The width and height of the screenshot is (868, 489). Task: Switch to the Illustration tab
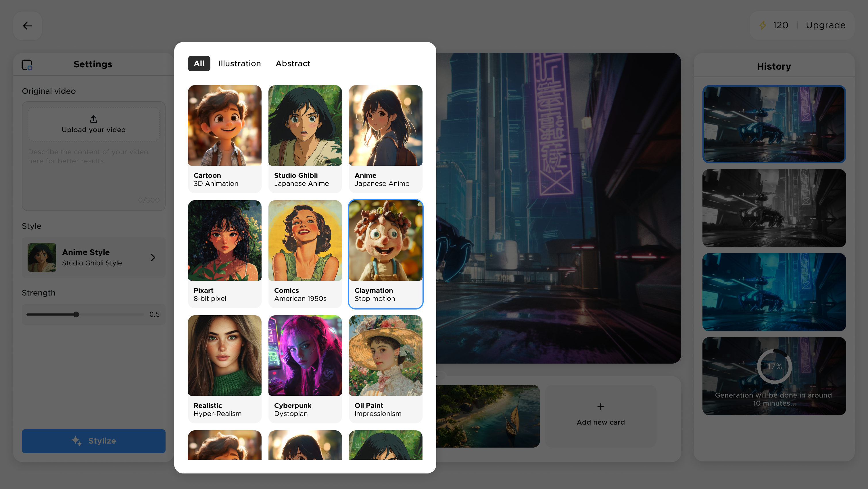(x=240, y=63)
